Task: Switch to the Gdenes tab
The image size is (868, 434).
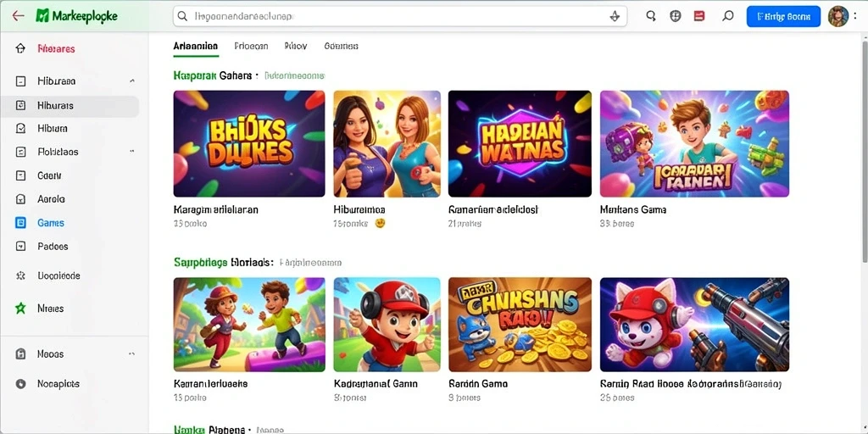Action: click(x=341, y=46)
